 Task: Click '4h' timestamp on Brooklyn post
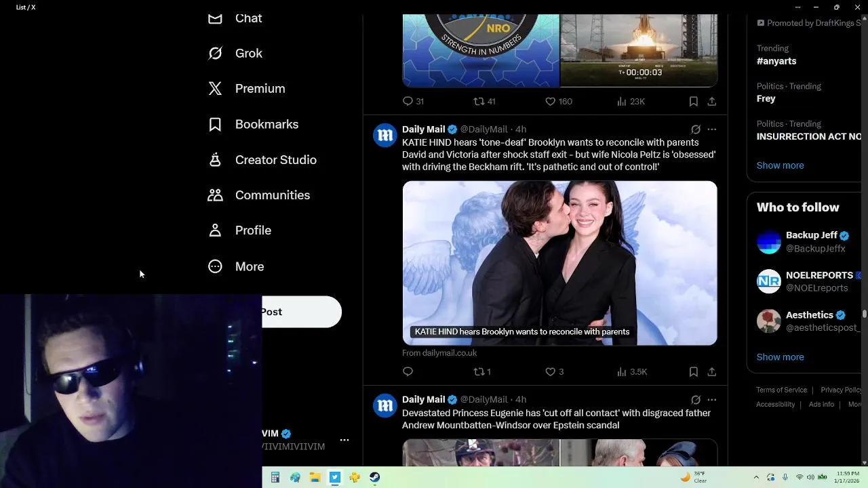point(520,129)
